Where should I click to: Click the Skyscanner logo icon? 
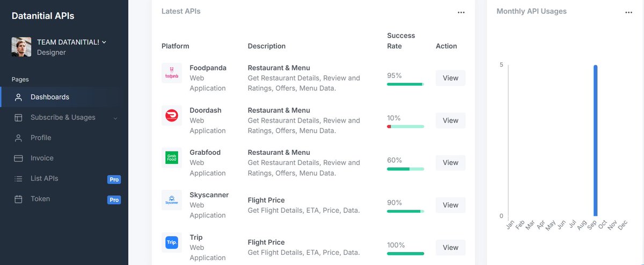coord(172,200)
